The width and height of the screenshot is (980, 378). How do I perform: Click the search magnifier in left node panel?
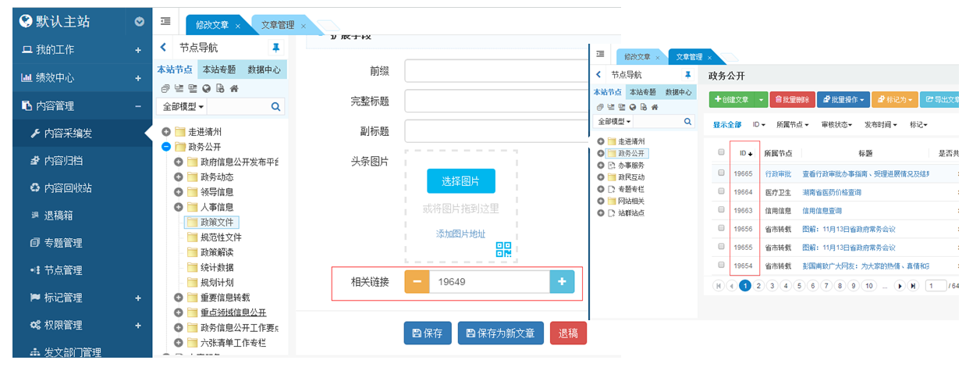(275, 106)
